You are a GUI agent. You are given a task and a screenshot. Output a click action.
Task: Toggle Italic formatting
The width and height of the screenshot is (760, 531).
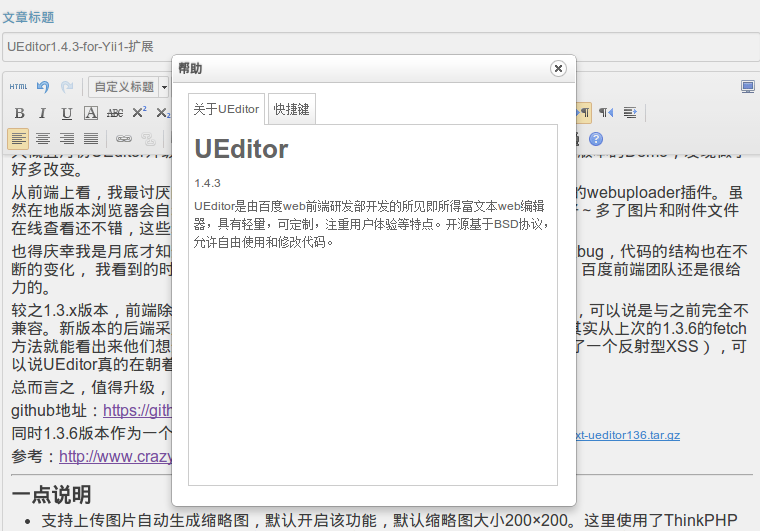[x=43, y=113]
